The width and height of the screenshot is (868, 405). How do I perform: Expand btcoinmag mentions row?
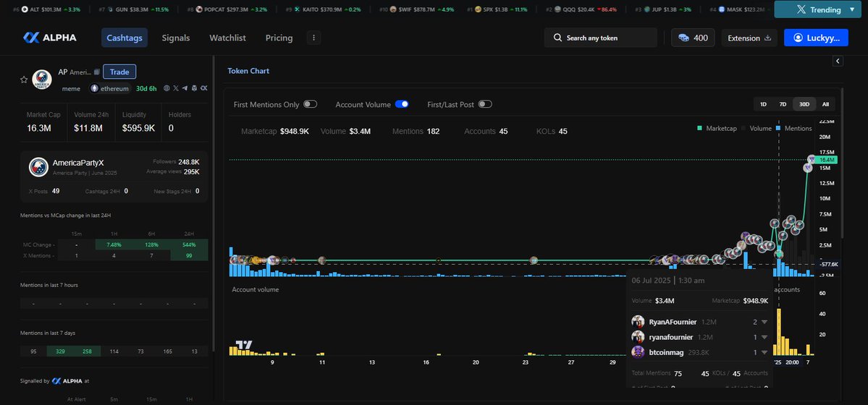point(764,352)
